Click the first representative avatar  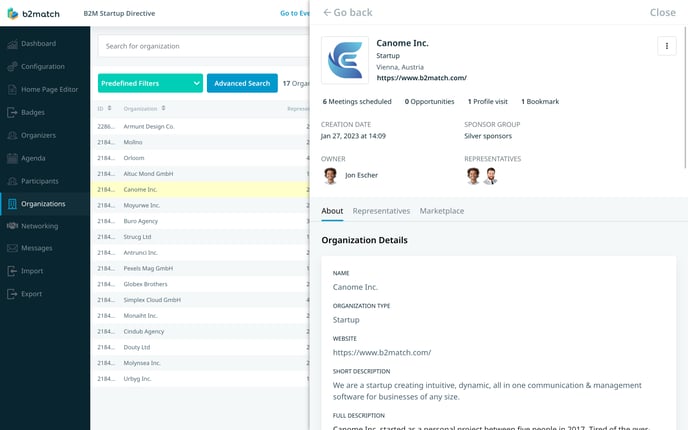pyautogui.click(x=473, y=176)
